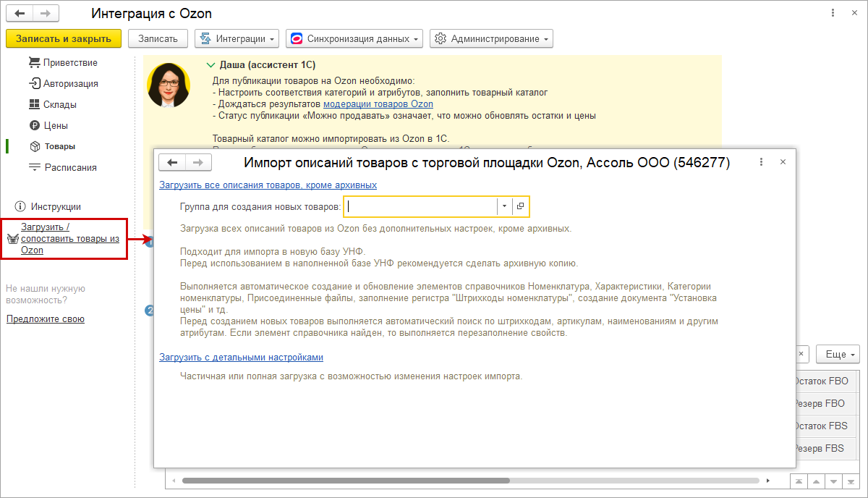The image size is (868, 498).
Task: Click the horizontal scrollbar thumb under the table
Action: point(346,480)
